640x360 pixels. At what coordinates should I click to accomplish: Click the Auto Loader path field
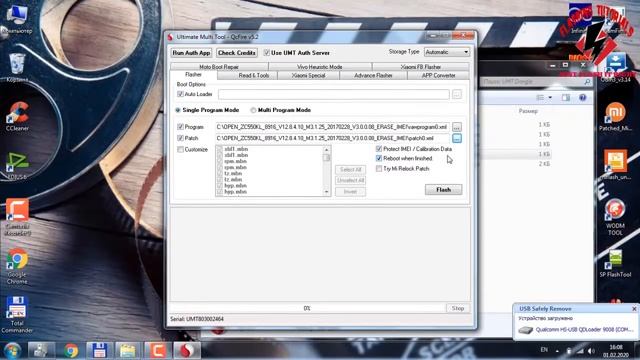[333, 94]
